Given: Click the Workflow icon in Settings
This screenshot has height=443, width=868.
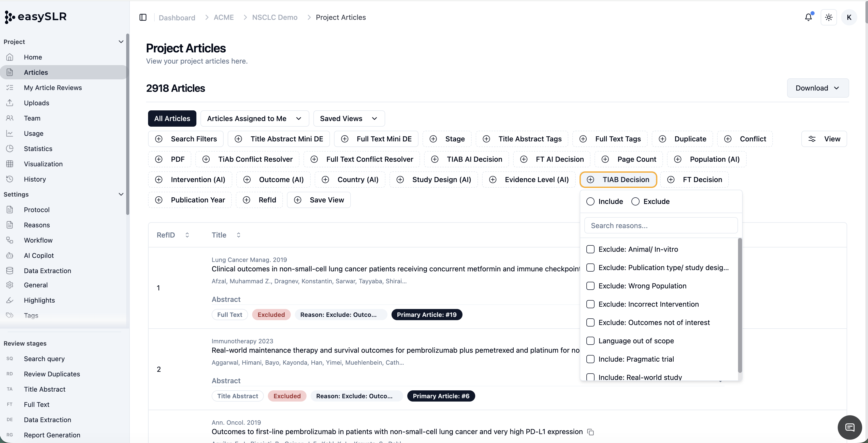Looking at the screenshot, I should [x=10, y=240].
